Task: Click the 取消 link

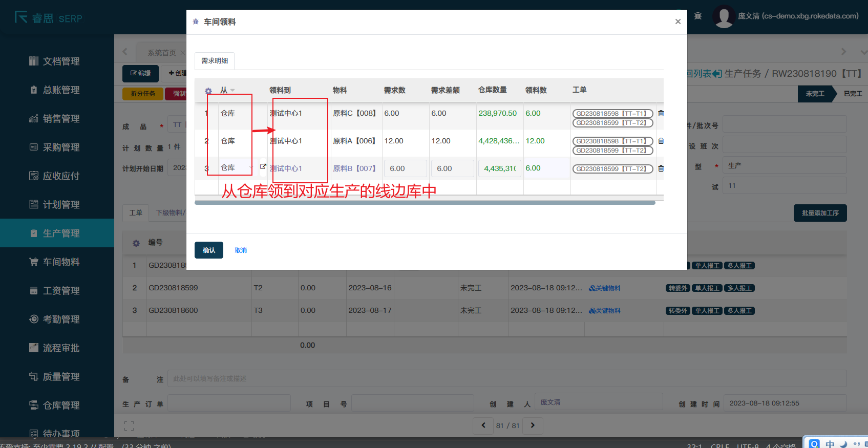Action: pyautogui.click(x=241, y=250)
